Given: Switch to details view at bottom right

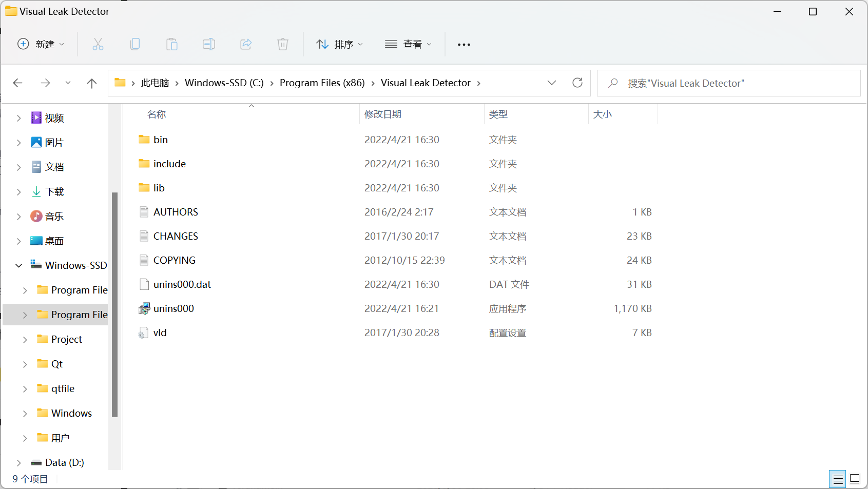Looking at the screenshot, I should click(838, 479).
